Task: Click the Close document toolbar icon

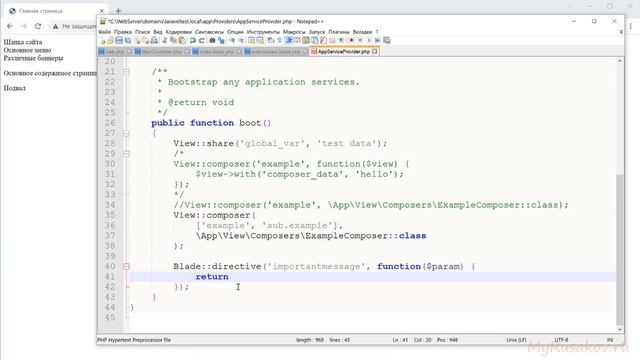Action: tap(137, 40)
